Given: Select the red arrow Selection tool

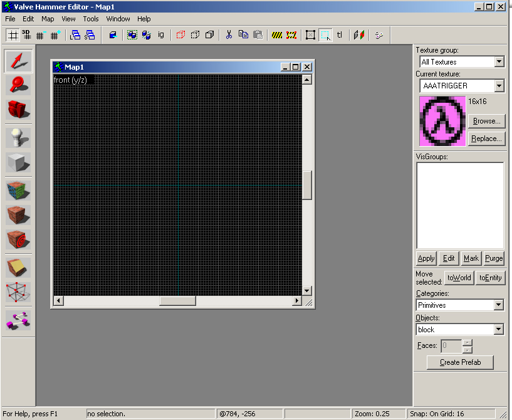Looking at the screenshot, I should coord(18,61).
